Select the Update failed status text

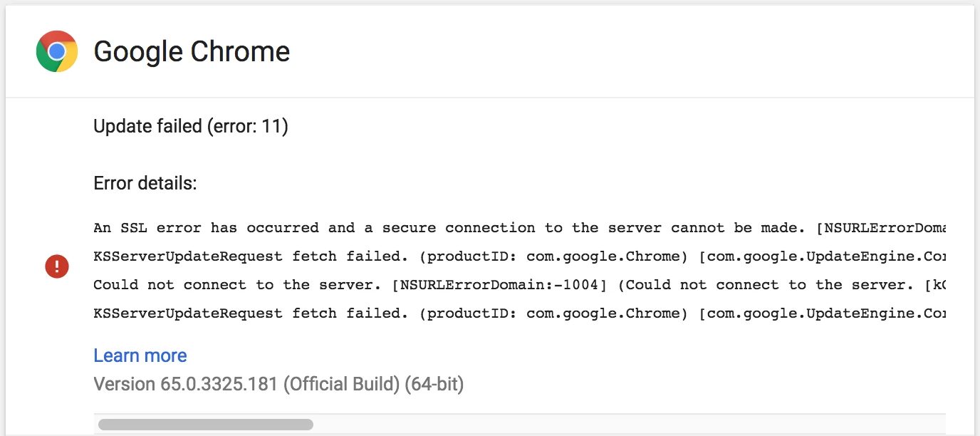[148, 127]
